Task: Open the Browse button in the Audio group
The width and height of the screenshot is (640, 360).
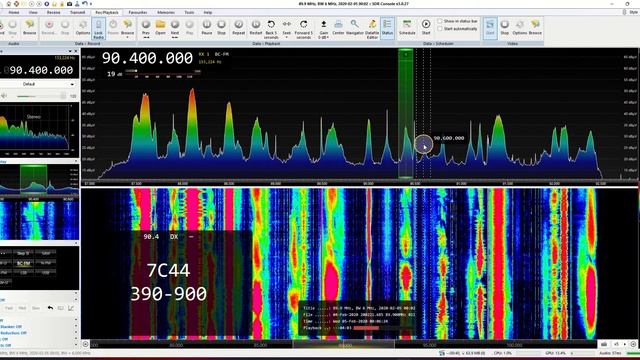Action: (29, 28)
